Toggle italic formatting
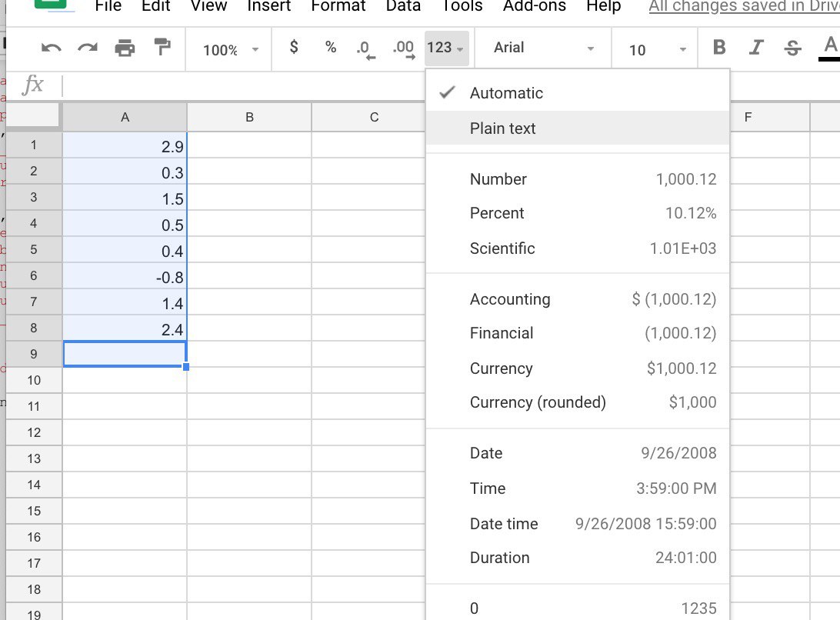840x620 pixels. (x=756, y=48)
